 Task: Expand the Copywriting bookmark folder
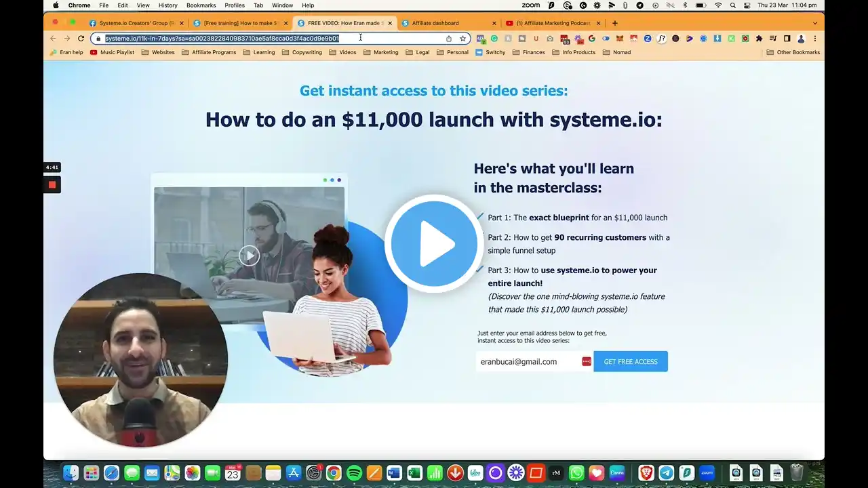[x=302, y=52]
